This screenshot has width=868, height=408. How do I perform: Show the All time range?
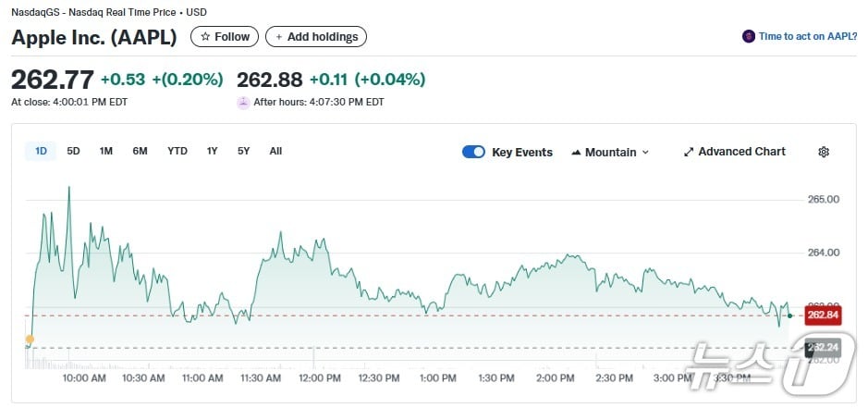[x=275, y=151]
